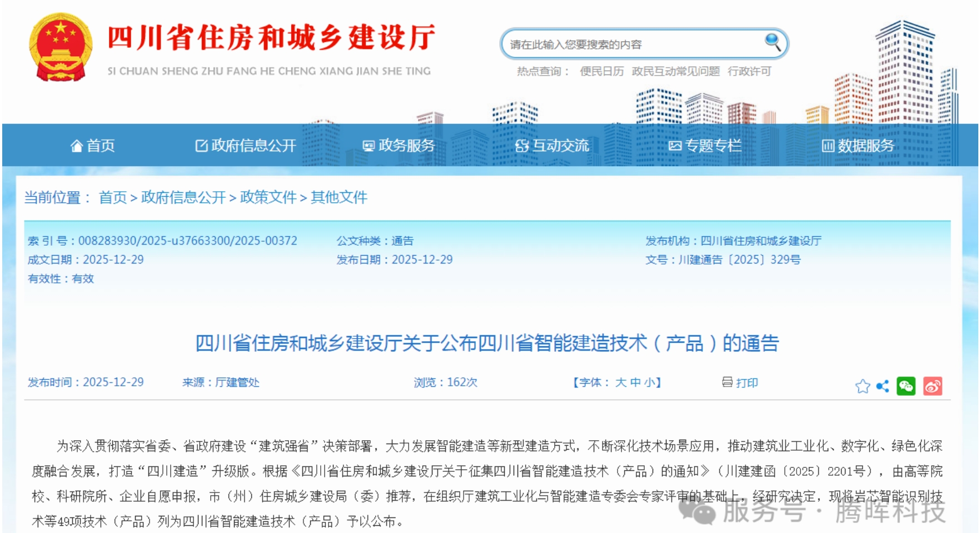The width and height of the screenshot is (980, 533).
Task: Click the star favorite icon
Action: pos(862,386)
